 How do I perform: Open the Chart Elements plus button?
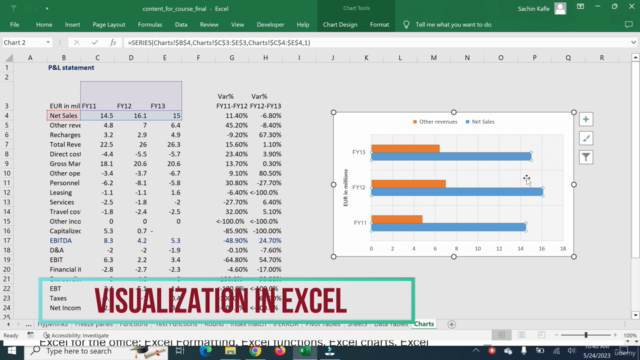[x=586, y=119]
